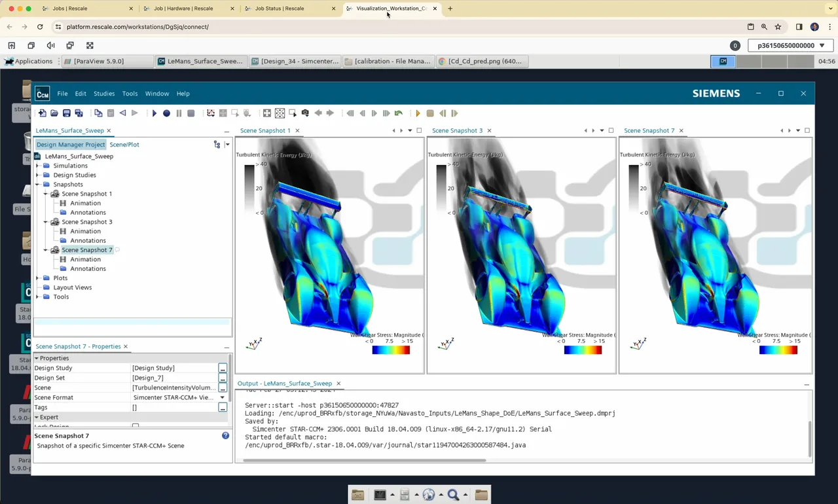Switch to the Design Manager Project tab
The width and height of the screenshot is (838, 504).
click(71, 145)
